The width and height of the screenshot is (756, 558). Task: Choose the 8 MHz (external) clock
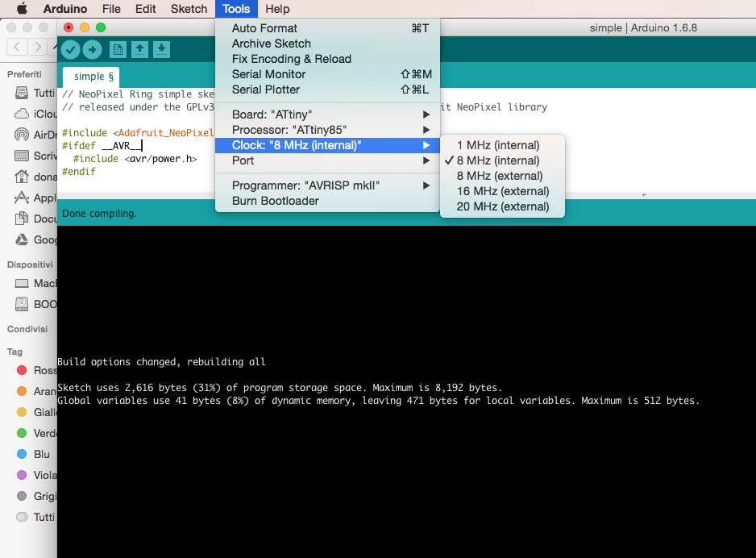pyautogui.click(x=502, y=176)
